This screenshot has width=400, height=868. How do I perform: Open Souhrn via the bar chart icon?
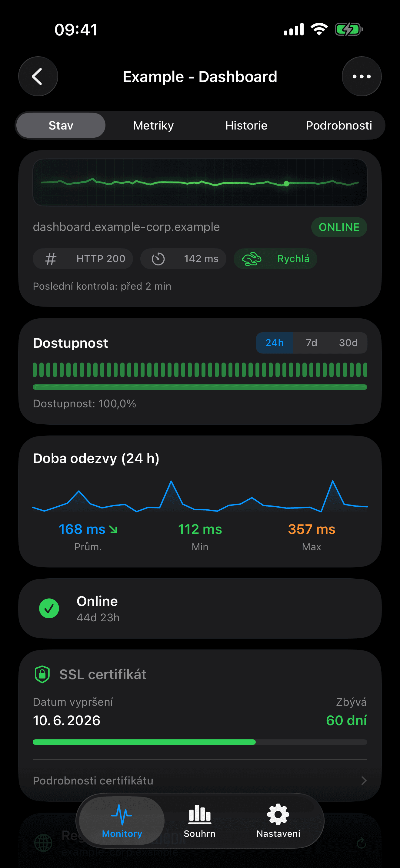click(199, 814)
